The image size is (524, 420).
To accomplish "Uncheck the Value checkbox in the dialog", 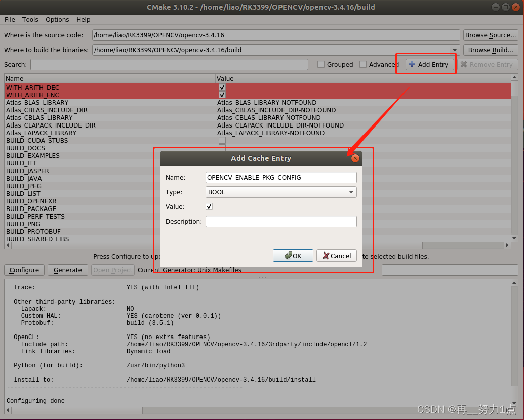I will [x=209, y=206].
